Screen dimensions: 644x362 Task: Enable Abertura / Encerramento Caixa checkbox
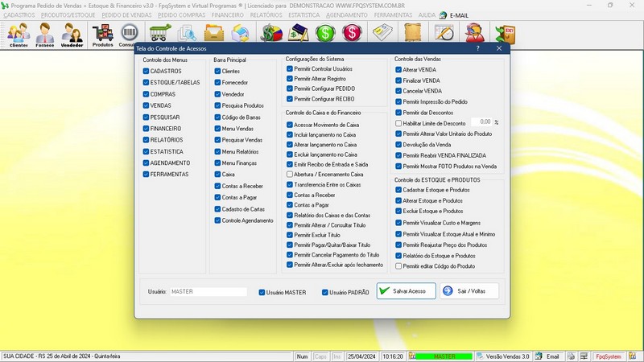click(x=290, y=175)
